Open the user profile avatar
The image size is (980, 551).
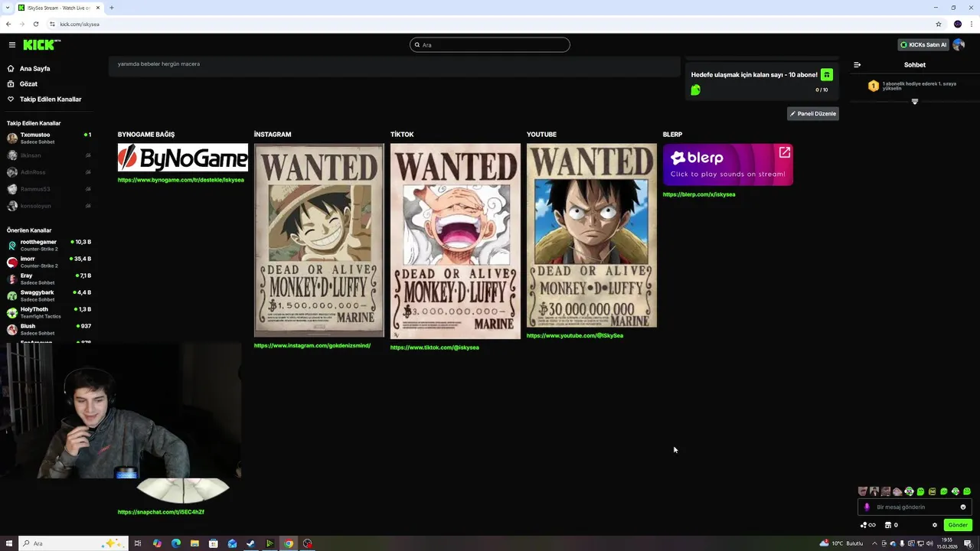tap(958, 44)
